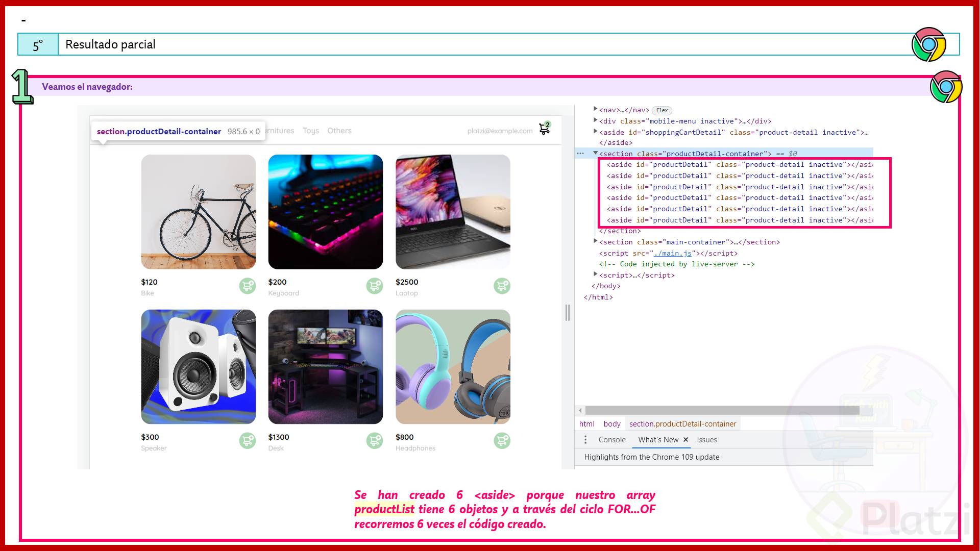
Task: Collapse the productDetail-container section node
Action: click(x=595, y=153)
